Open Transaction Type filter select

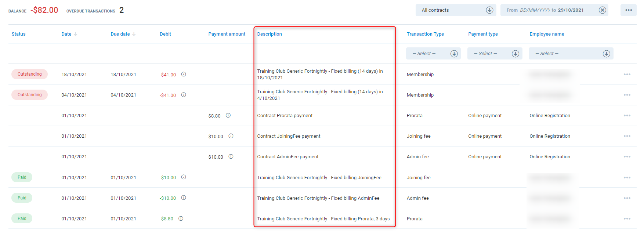433,54
